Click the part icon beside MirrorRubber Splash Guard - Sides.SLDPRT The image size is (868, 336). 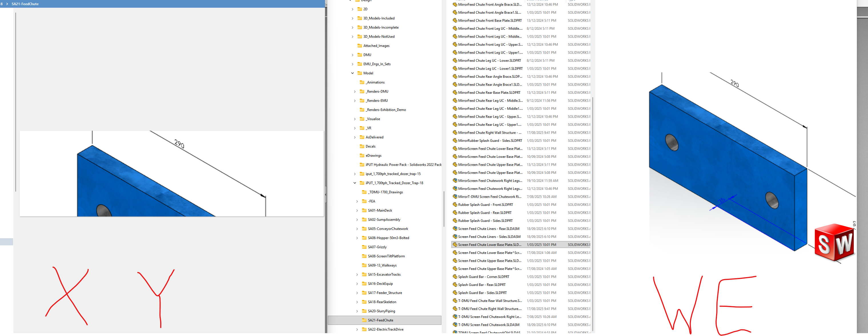[x=455, y=140]
